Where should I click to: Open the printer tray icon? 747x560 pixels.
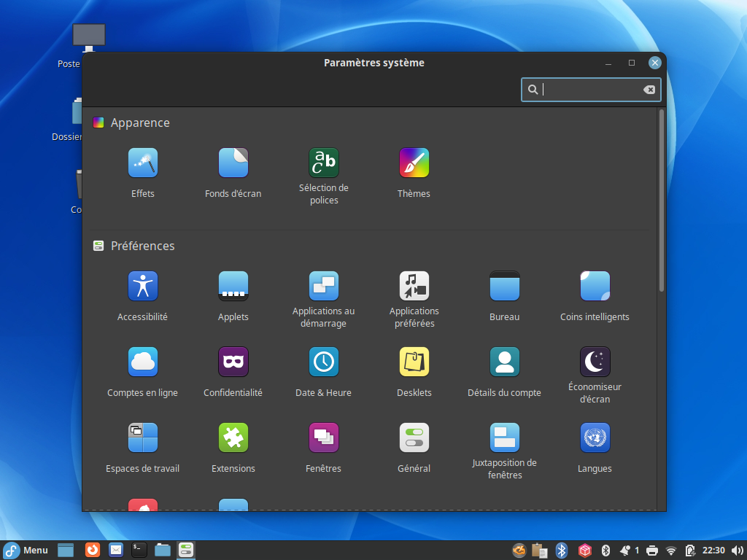(x=651, y=551)
